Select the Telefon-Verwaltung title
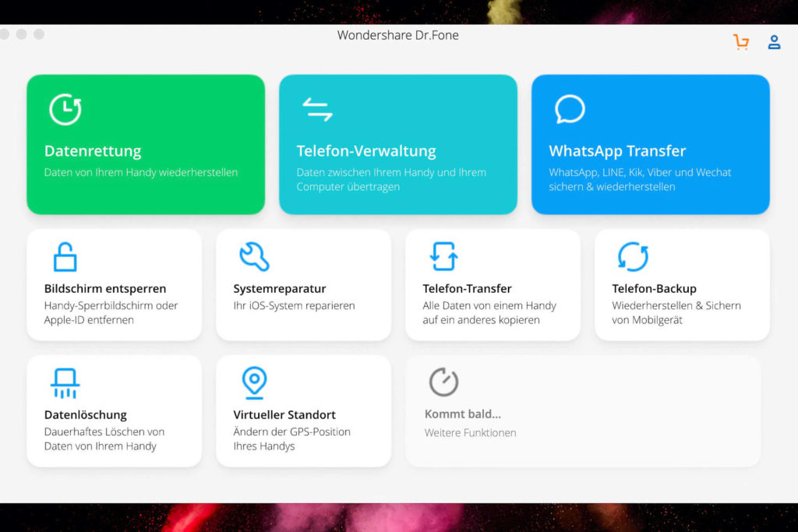798x532 pixels. [x=366, y=151]
